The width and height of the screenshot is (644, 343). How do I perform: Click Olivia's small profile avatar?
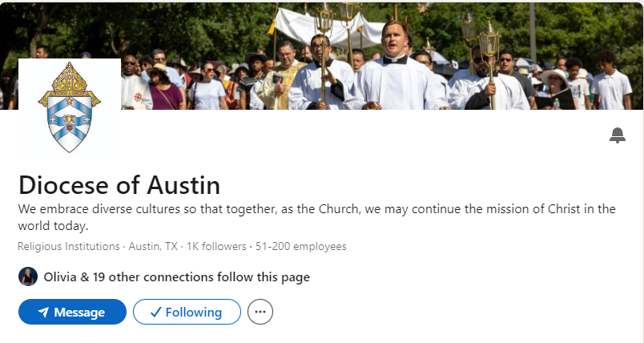pos(28,277)
